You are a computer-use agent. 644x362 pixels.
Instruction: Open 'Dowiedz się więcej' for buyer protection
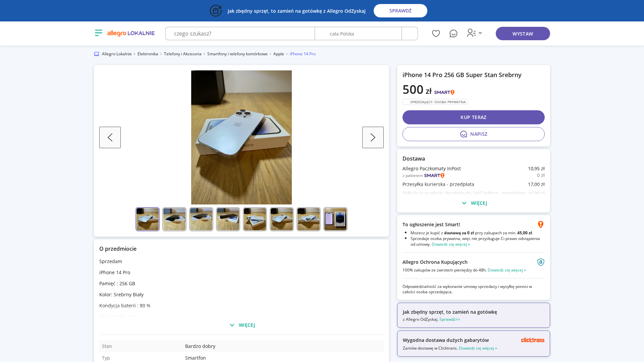(x=507, y=270)
